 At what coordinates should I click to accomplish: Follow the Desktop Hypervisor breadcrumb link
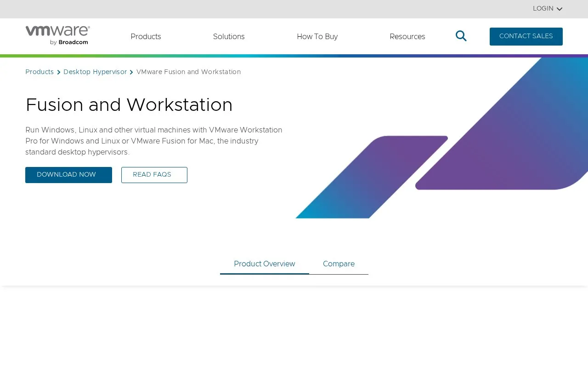[x=95, y=72]
